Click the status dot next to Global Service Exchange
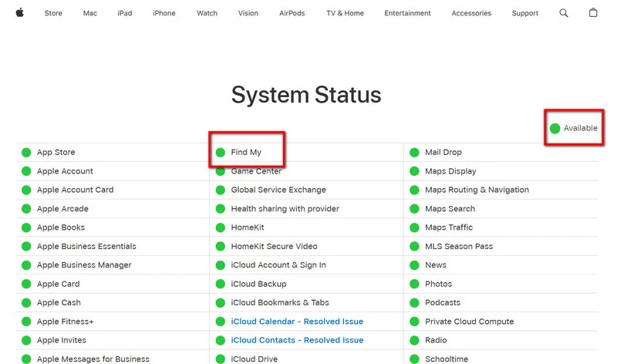This screenshot has width=617, height=364. [221, 190]
